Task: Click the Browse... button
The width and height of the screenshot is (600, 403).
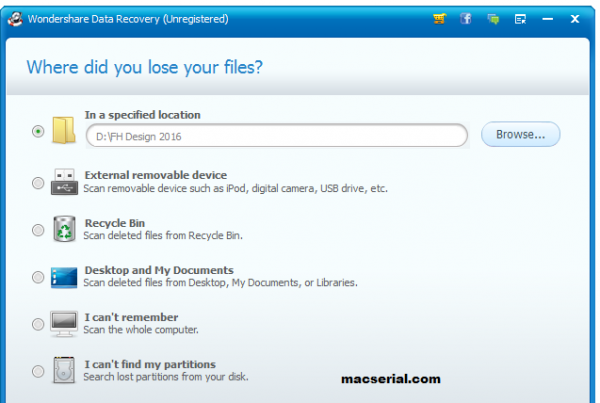Action: pos(520,134)
